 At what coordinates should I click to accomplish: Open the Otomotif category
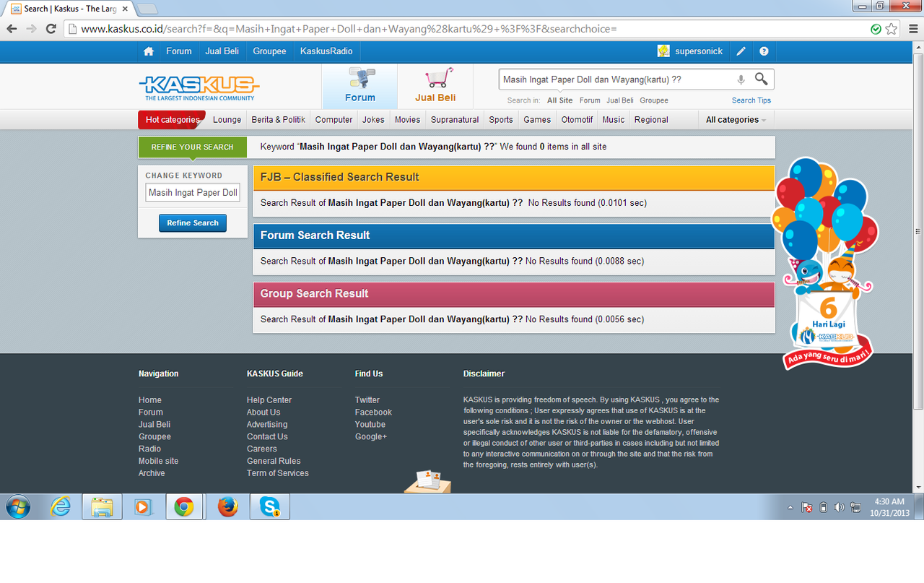point(577,120)
